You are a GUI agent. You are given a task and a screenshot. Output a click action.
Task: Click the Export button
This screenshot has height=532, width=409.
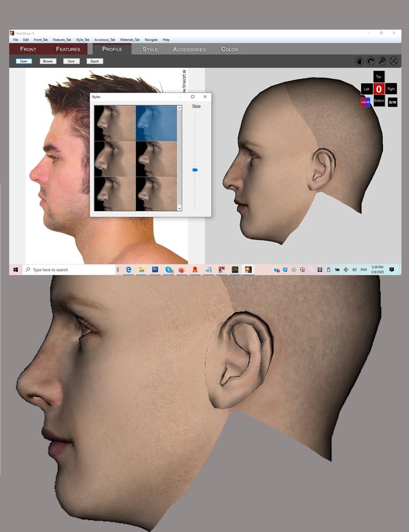coord(95,61)
